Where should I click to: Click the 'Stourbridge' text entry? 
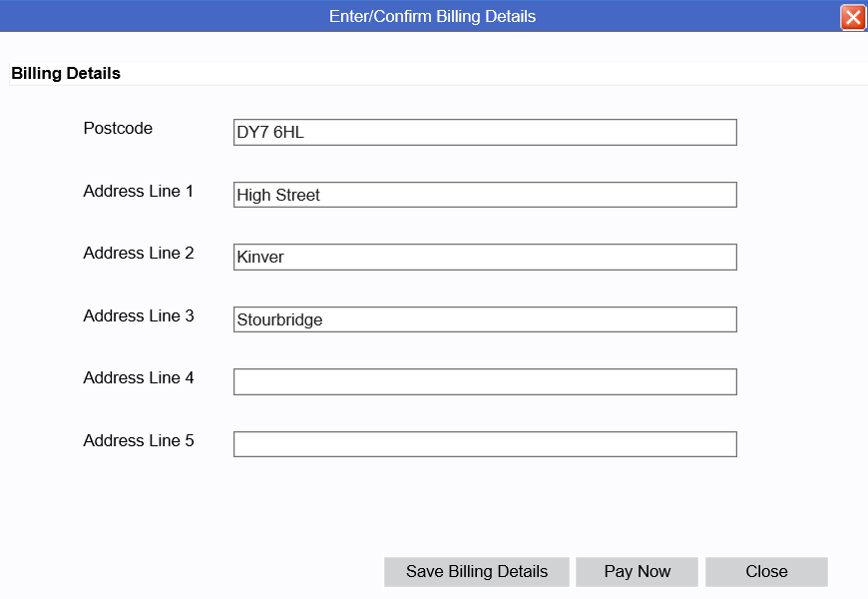pyautogui.click(x=279, y=320)
